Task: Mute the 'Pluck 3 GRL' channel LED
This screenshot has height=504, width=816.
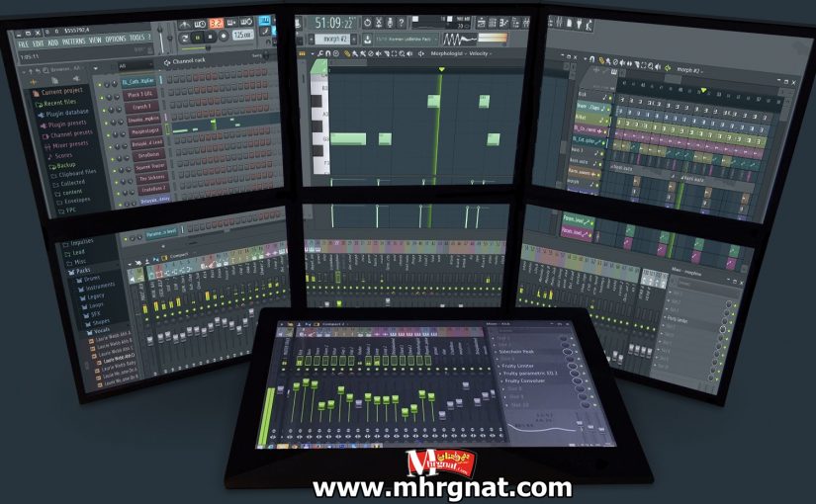Action: [x=102, y=97]
